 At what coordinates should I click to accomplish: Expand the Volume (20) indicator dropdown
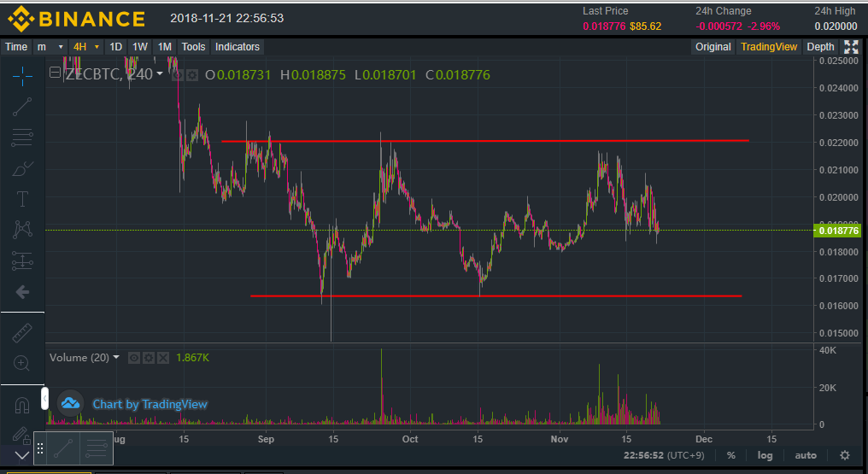click(116, 358)
